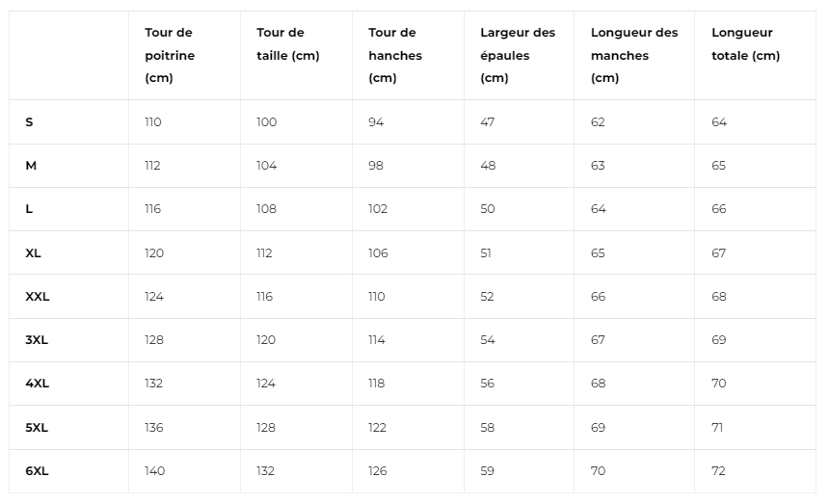
Task: Click the S size row label
Action: click(29, 122)
